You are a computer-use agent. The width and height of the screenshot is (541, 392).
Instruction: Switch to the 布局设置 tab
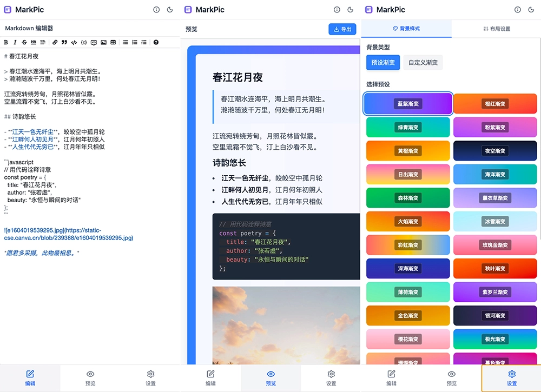tap(497, 29)
